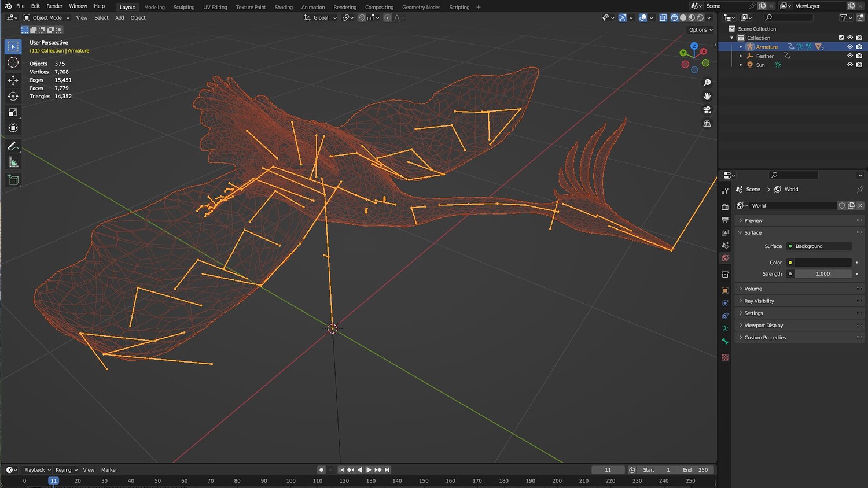Select the Measure tool
The height and width of the screenshot is (488, 868).
13,163
